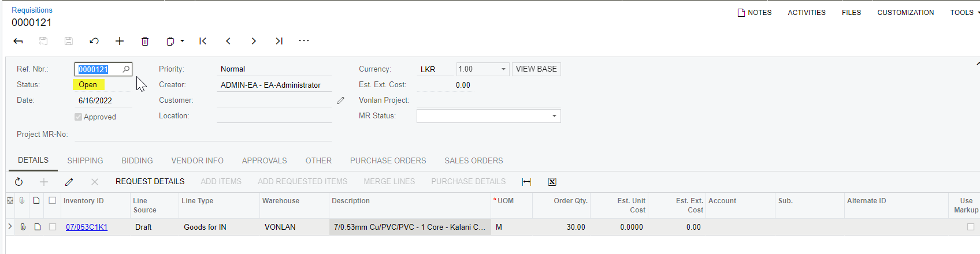980x254 pixels.
Task: Open the clipboard dropdown arrow
Action: (x=183, y=41)
